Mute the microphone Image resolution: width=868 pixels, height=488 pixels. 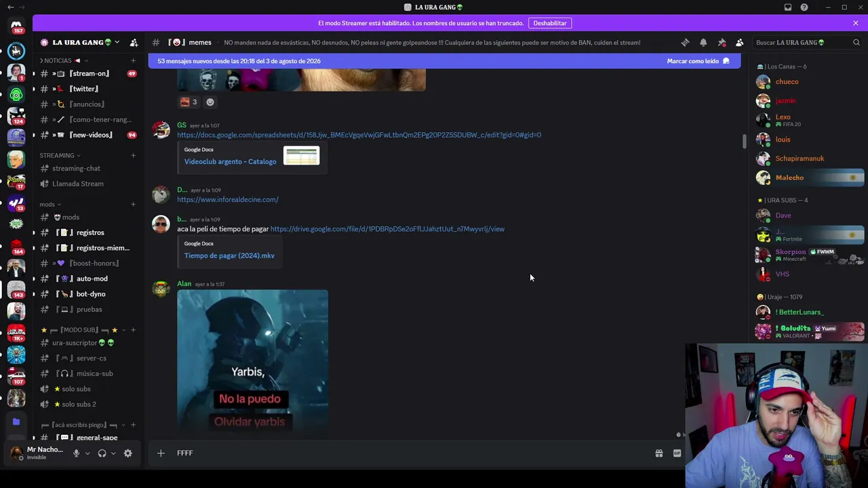point(76,453)
